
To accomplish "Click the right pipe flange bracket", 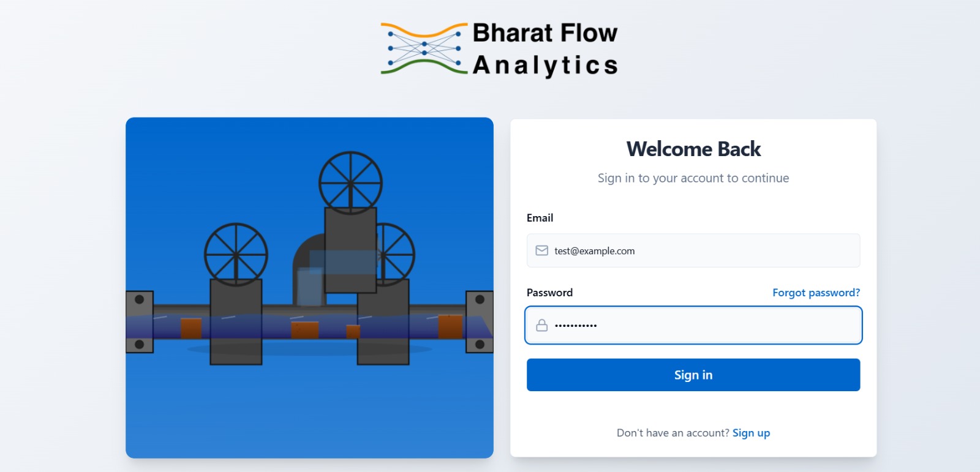I will tap(480, 322).
